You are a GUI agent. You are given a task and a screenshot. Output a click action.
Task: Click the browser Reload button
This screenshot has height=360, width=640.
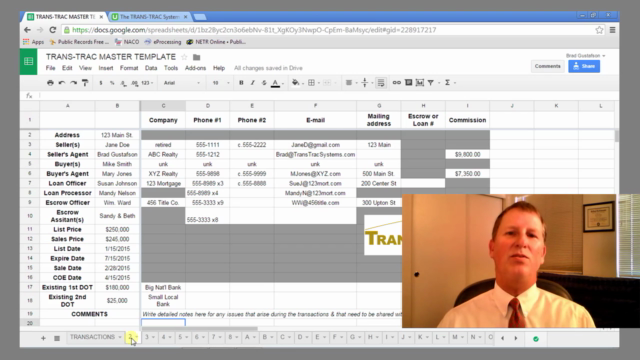point(53,30)
